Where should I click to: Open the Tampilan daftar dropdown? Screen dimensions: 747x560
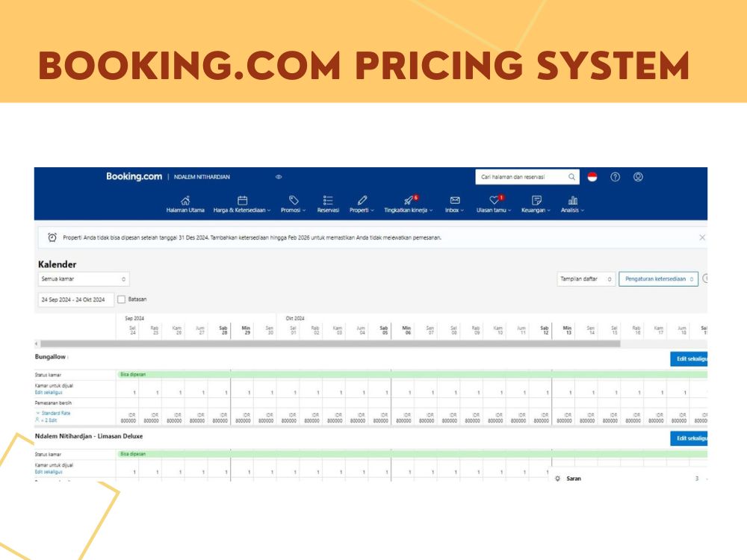(586, 279)
